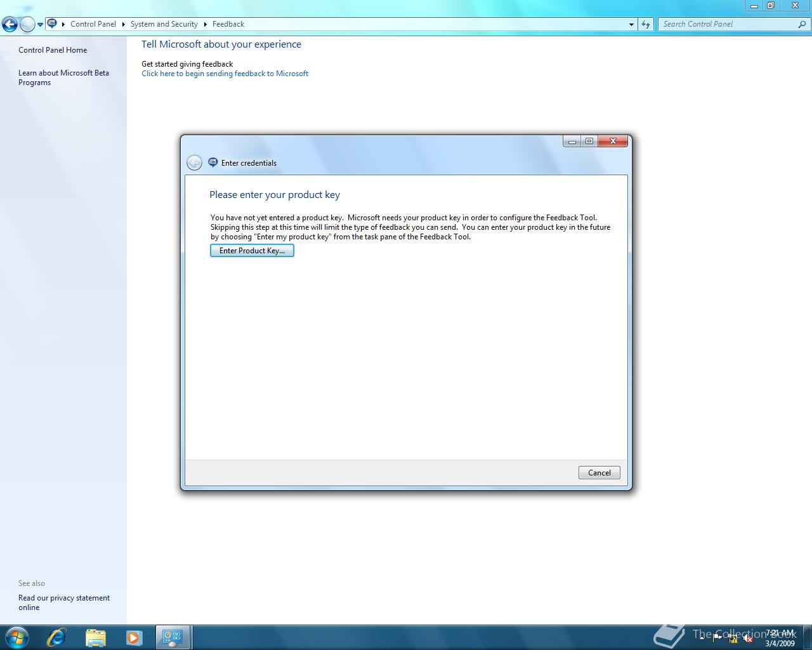
Task: Open Control Panel Home
Action: [53, 50]
